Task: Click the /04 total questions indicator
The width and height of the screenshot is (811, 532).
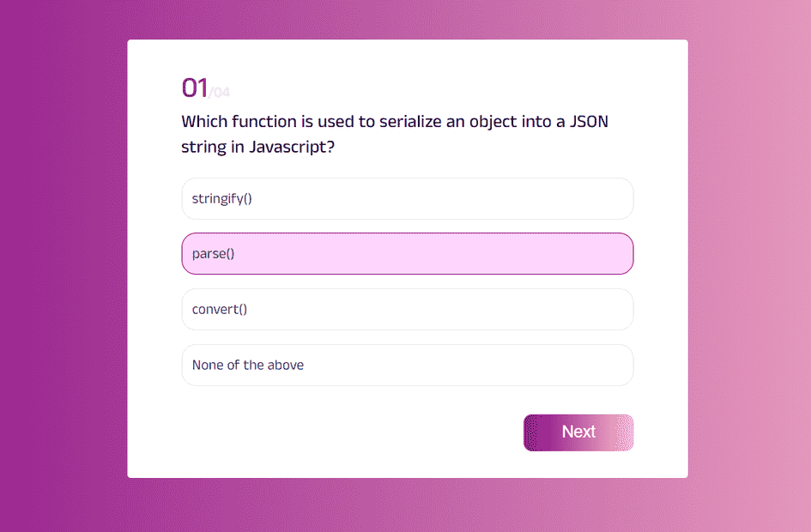Action: [220, 92]
